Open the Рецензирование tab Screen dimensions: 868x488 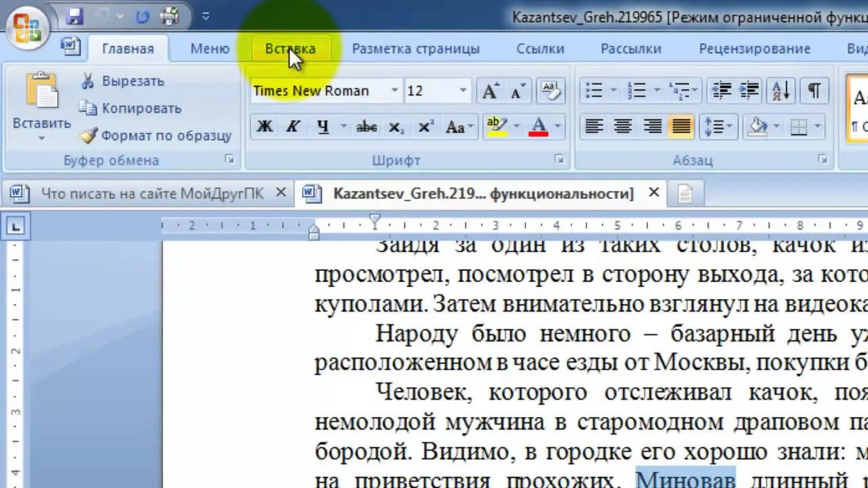click(755, 49)
